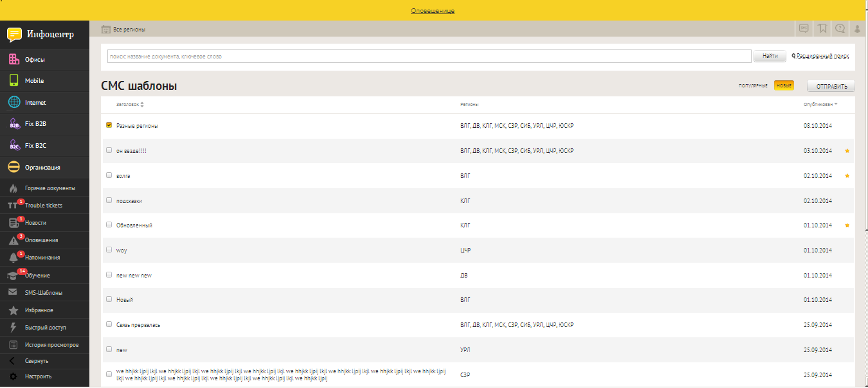Open История просмотров in sidebar

click(x=45, y=344)
